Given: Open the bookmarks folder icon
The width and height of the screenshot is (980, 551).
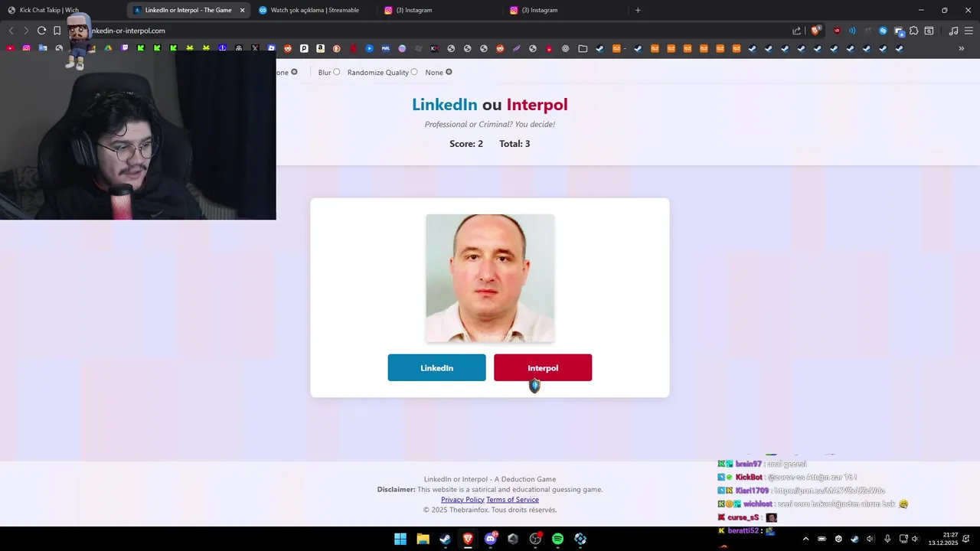Looking at the screenshot, I should tap(583, 48).
